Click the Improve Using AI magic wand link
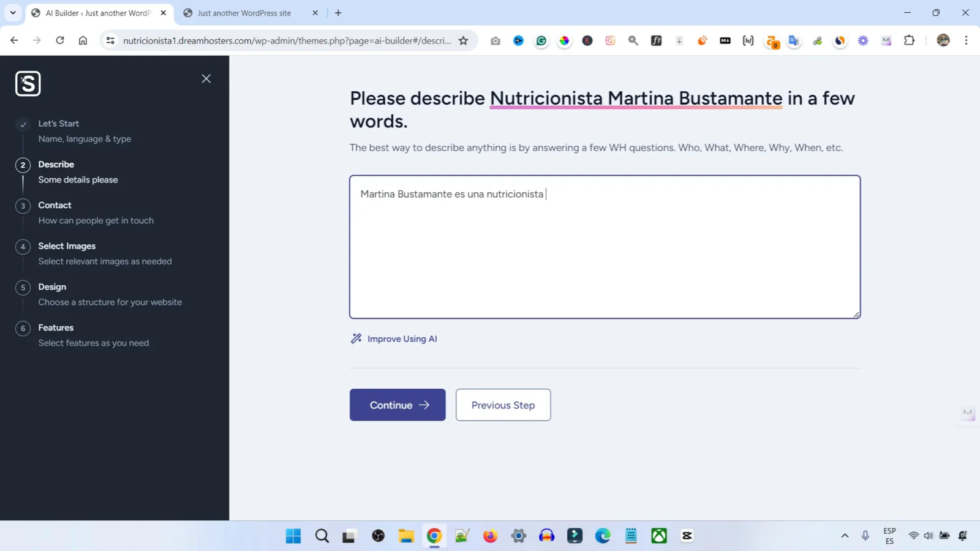Screen dimensions: 980x551 click(x=394, y=339)
